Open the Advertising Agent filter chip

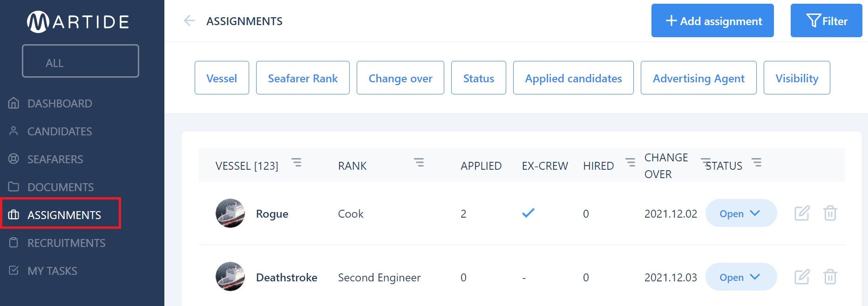point(698,78)
